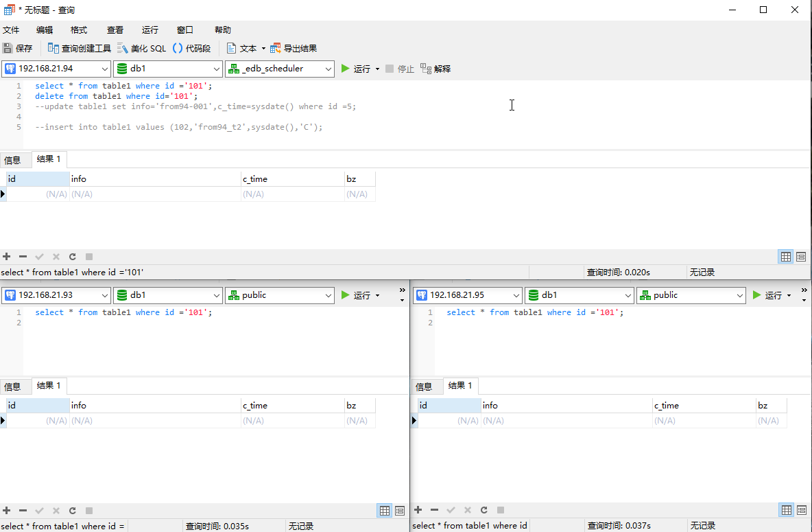
Task: Refresh the bottom-right result grid
Action: pyautogui.click(x=483, y=510)
